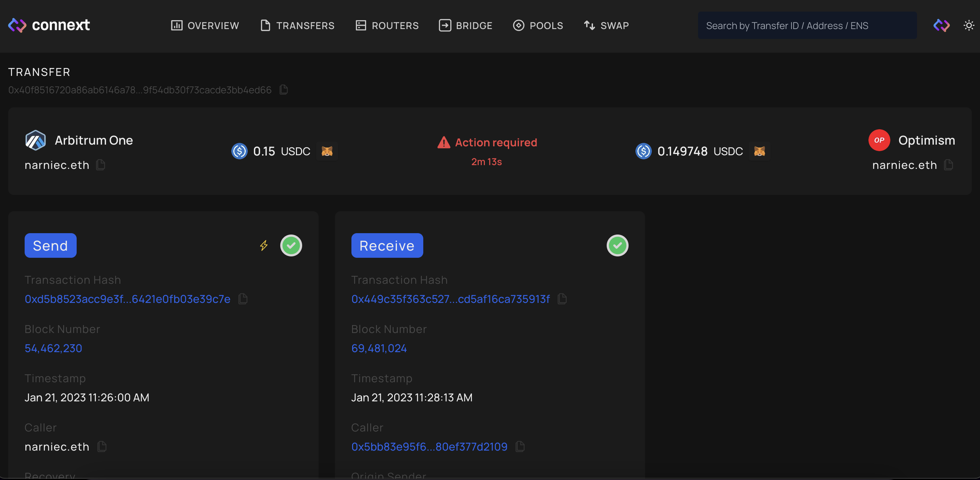
Task: Click the green checkmark on the Send card
Action: point(291,245)
